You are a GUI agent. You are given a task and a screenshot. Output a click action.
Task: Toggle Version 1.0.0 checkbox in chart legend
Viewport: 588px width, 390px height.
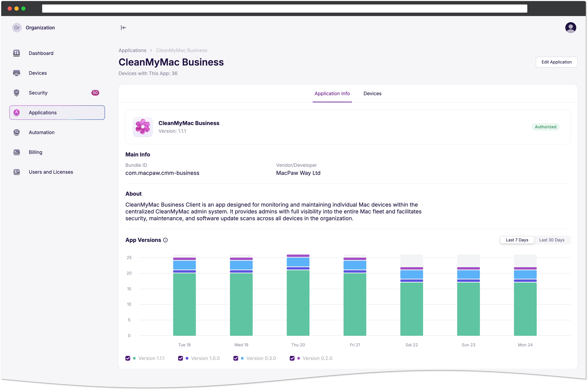coord(181,358)
